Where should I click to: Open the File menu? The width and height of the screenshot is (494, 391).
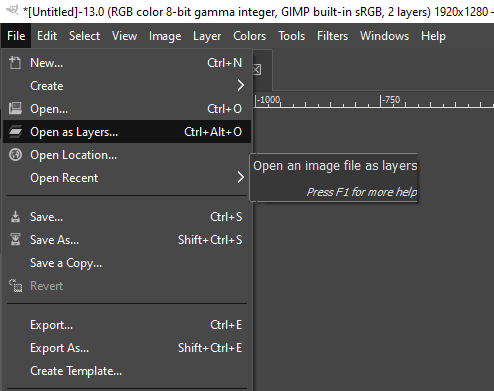pyautogui.click(x=16, y=36)
